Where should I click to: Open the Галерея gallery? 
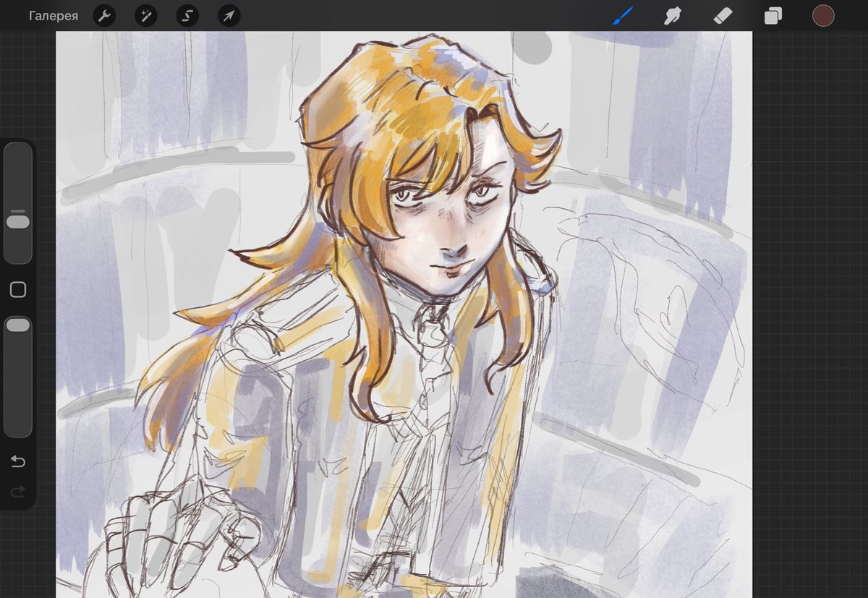54,16
